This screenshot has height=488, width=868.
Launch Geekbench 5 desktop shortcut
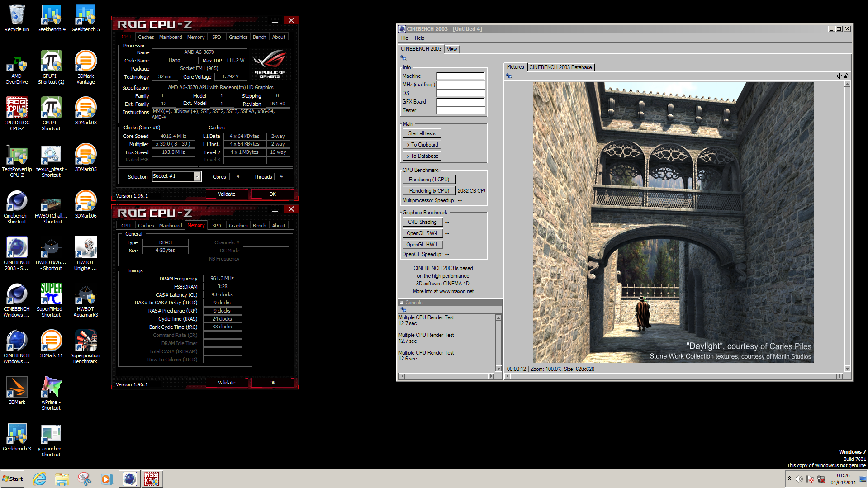[x=85, y=18]
